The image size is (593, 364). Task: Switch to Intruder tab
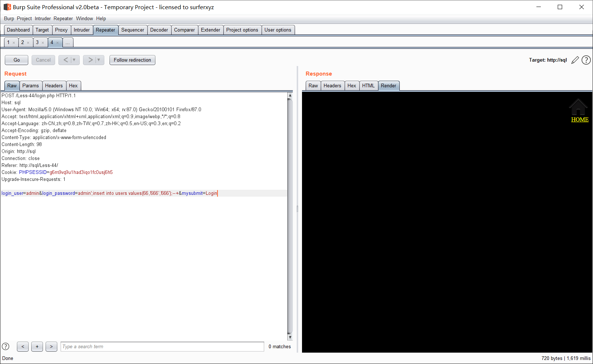pos(82,30)
